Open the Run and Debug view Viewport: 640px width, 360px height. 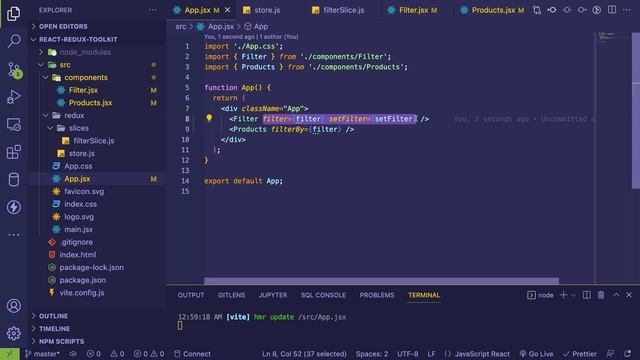(13, 97)
